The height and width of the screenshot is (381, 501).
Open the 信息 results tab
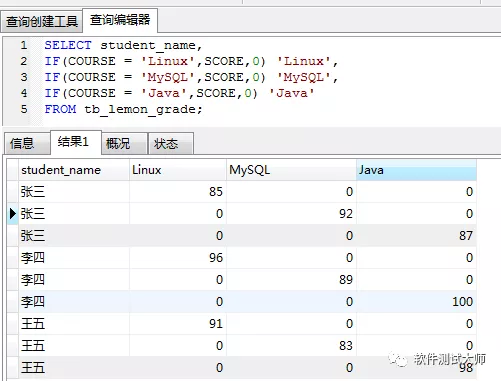[27, 143]
